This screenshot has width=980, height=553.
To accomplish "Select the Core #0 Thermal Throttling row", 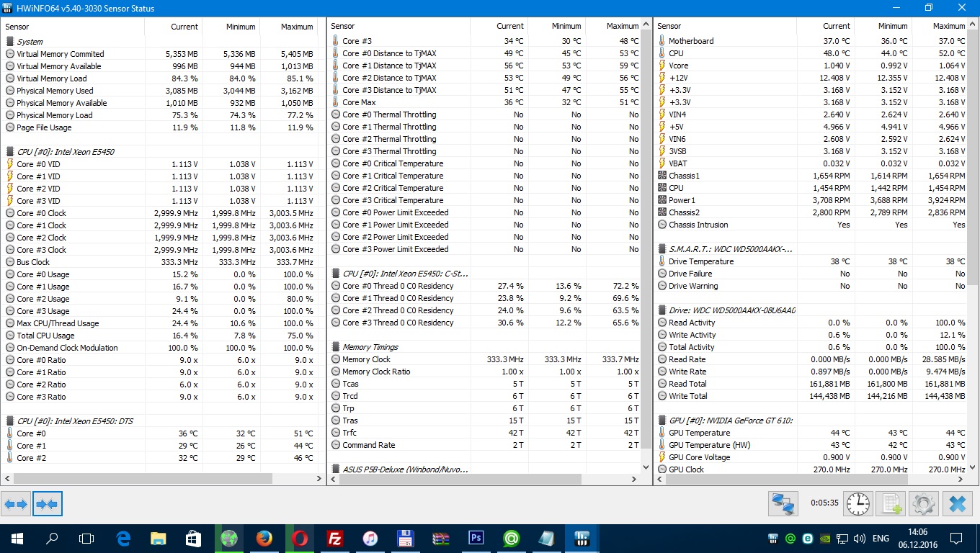I will coord(486,114).
